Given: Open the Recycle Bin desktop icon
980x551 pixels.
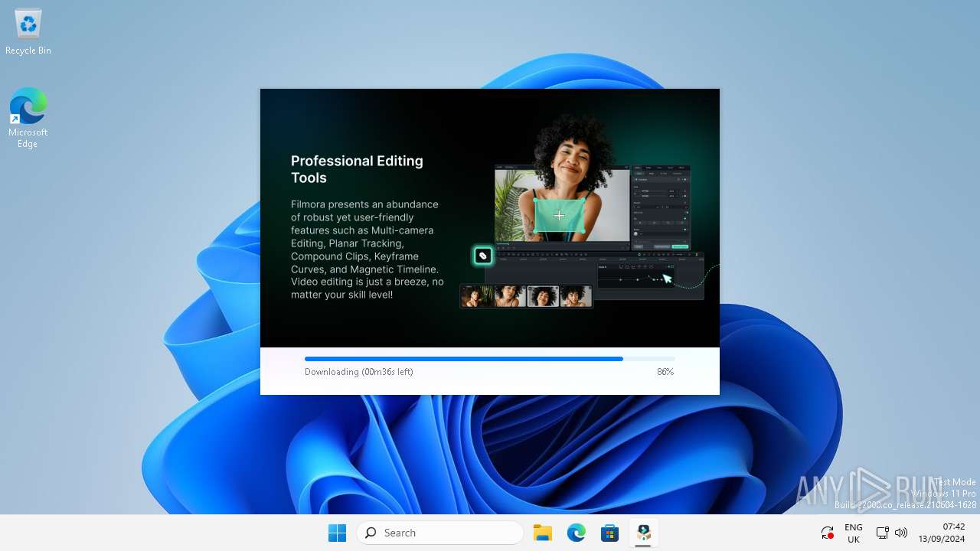Looking at the screenshot, I should tap(28, 32).
